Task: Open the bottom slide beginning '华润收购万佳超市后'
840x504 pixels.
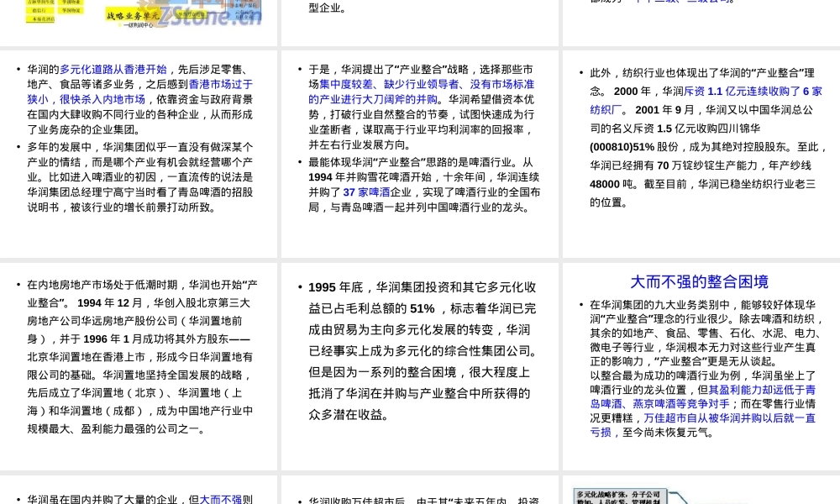Action: click(x=419, y=490)
